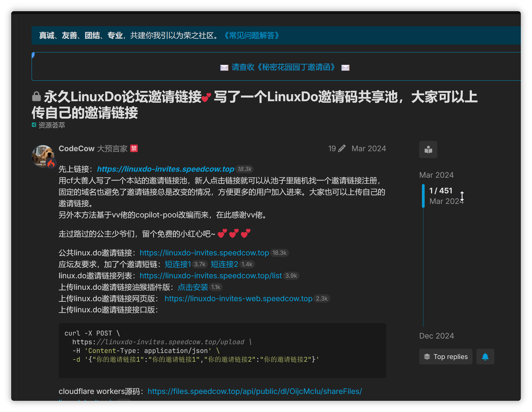Visit the linuxdo-invites.speedcow.top invite pool link
The image size is (532, 412).
(165, 169)
